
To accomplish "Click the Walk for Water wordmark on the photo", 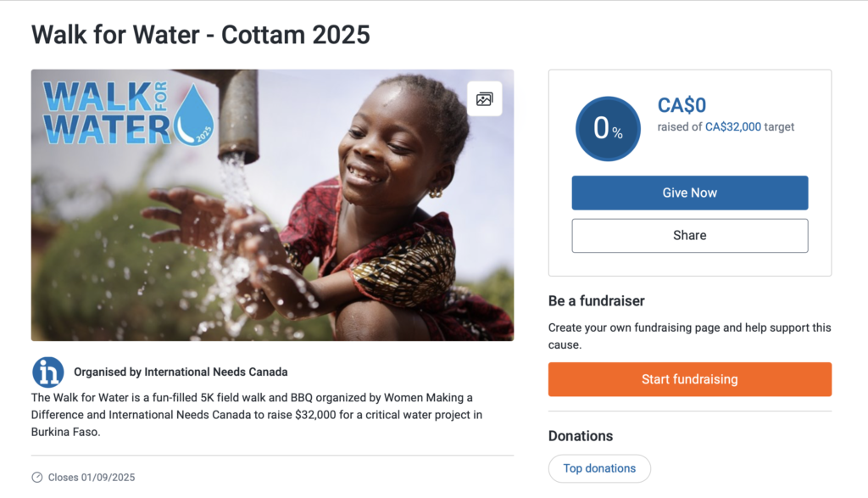I will click(106, 113).
